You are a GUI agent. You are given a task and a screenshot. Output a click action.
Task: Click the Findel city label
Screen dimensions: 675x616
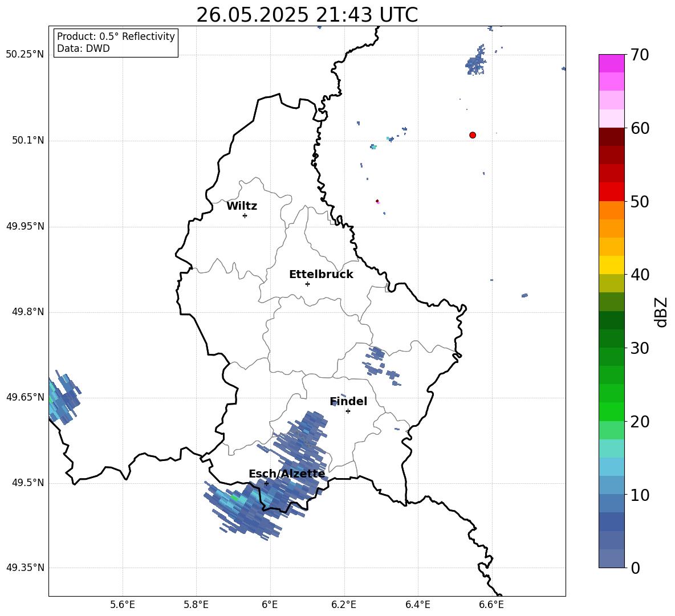(348, 401)
